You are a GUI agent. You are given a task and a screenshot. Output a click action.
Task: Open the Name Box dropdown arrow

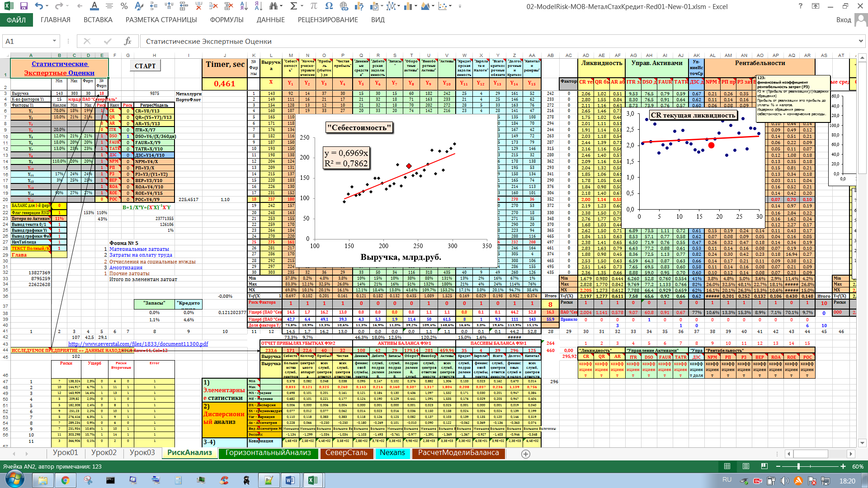pyautogui.click(x=54, y=41)
